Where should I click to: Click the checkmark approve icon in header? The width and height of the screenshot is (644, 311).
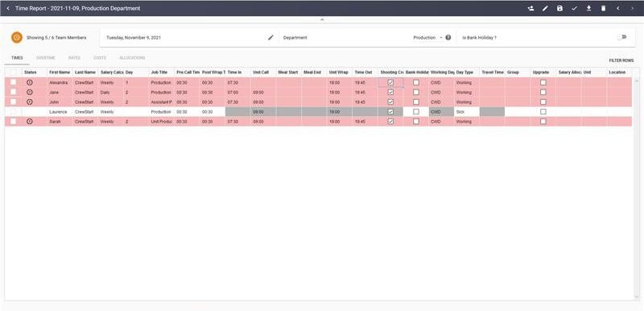[x=574, y=8]
